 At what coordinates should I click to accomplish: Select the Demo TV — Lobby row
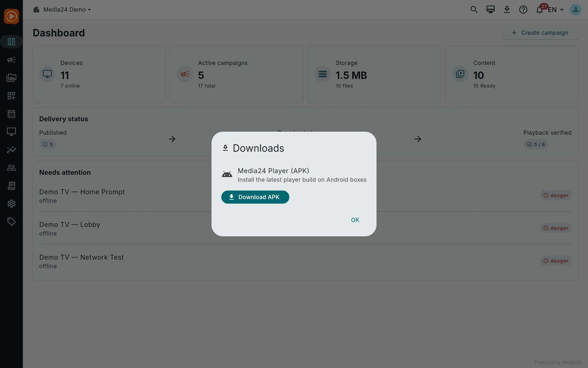click(x=305, y=228)
